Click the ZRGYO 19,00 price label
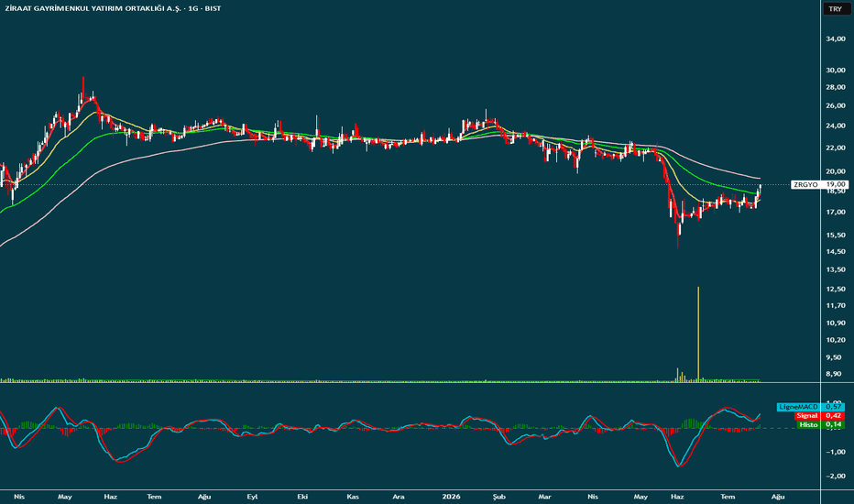854x504 pixels. point(820,185)
